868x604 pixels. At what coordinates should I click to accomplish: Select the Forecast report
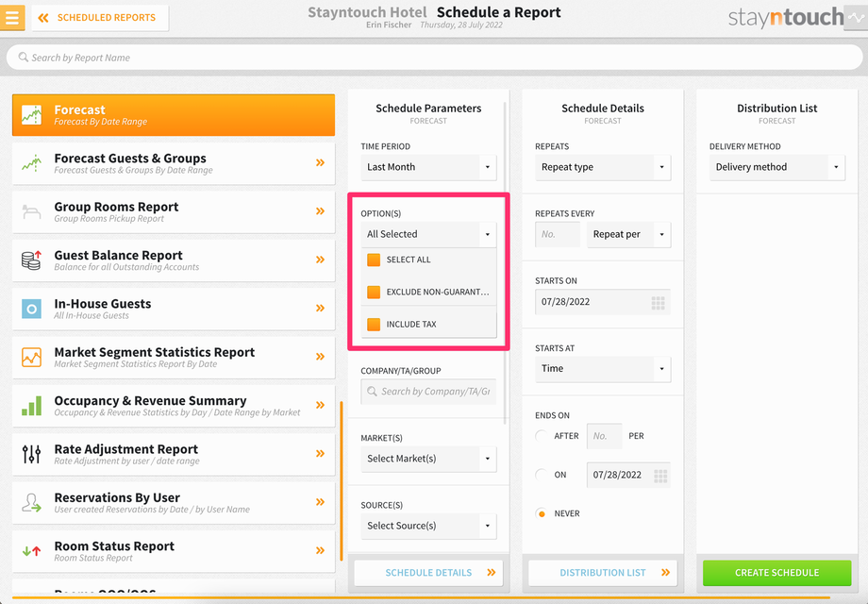tap(174, 114)
